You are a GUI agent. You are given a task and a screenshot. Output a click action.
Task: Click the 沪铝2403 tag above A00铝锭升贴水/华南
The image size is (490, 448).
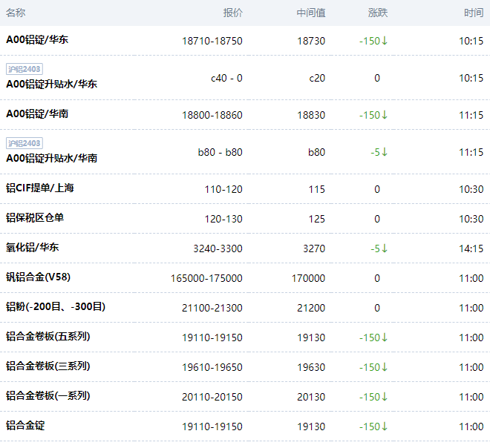pos(24,143)
